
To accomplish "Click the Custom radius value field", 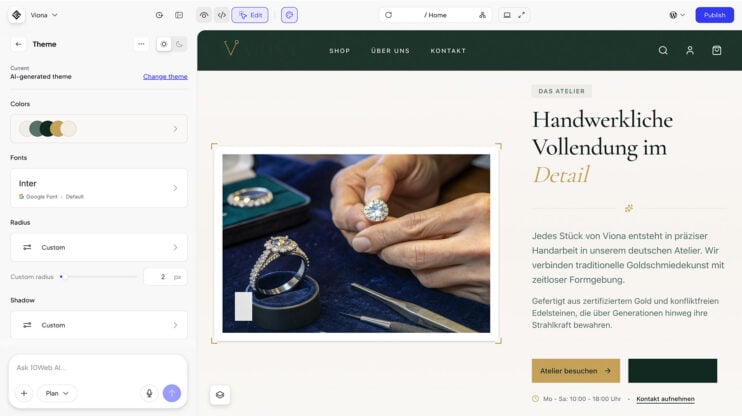I will pos(165,277).
